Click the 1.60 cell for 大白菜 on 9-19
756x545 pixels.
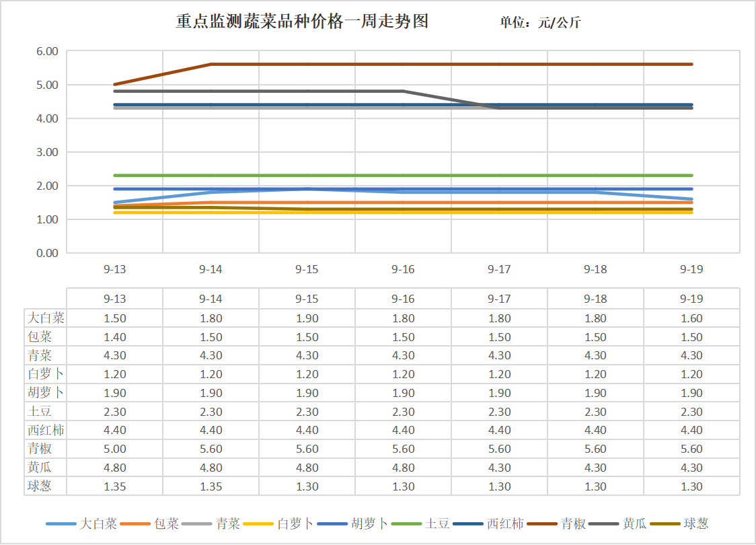691,318
